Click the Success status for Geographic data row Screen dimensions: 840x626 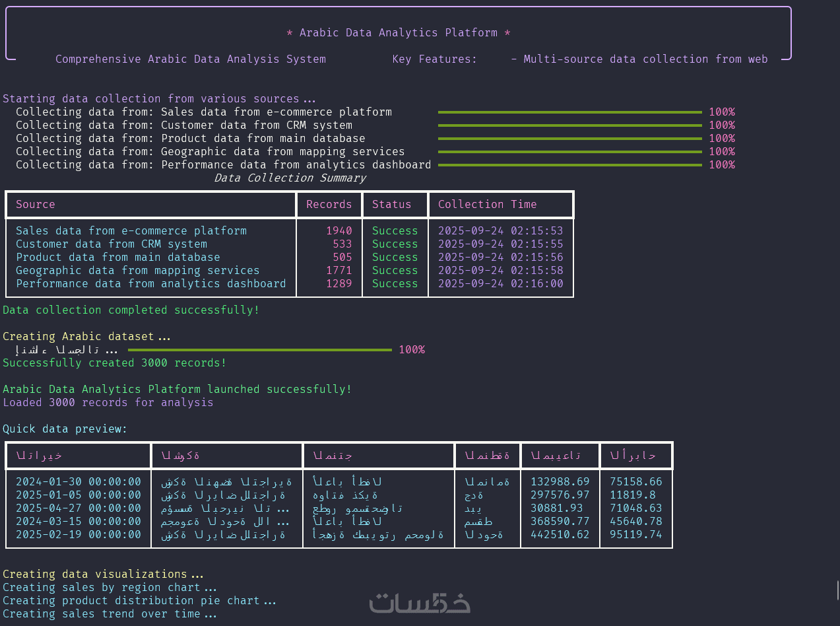click(395, 271)
